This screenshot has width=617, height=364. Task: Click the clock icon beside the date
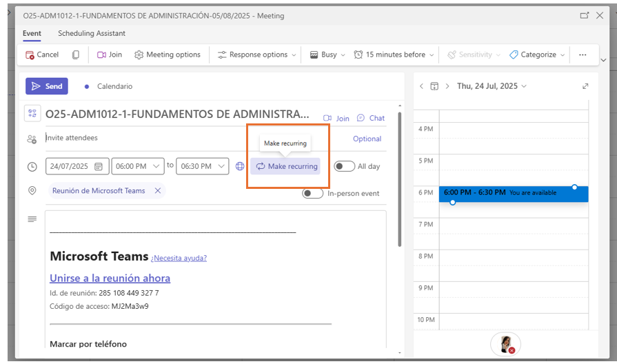(x=32, y=167)
